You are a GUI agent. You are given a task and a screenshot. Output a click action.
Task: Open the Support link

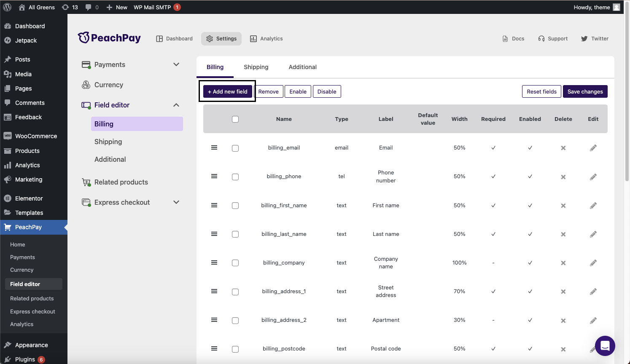pyautogui.click(x=553, y=38)
